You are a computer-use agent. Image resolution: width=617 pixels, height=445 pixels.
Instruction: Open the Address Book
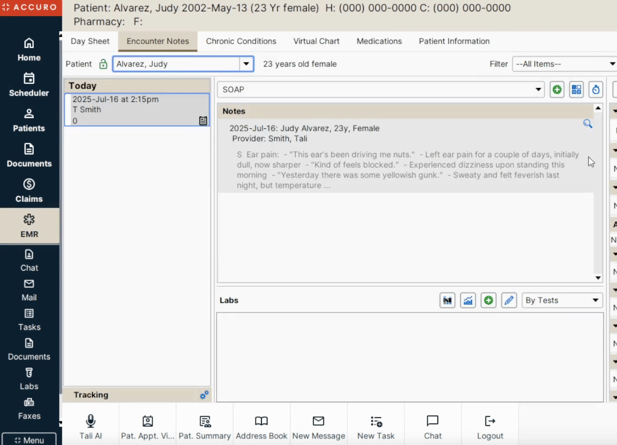pos(261,427)
